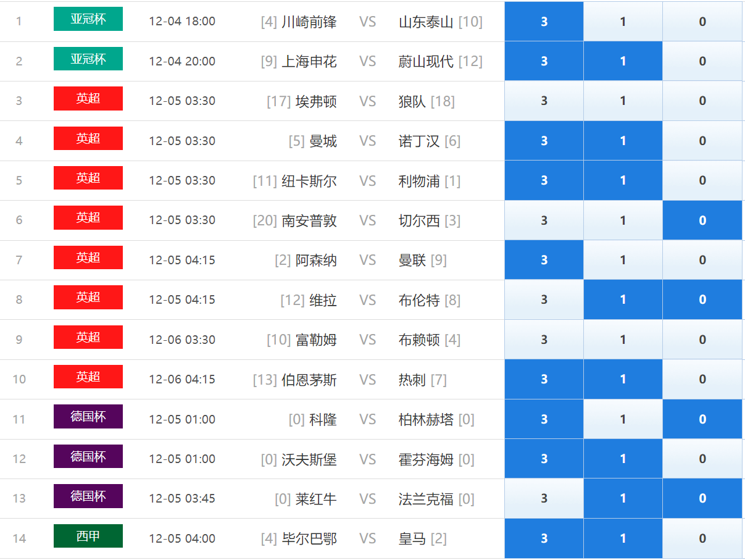Open team 伯恩茅斯
The height and width of the screenshot is (560, 745).
point(309,380)
